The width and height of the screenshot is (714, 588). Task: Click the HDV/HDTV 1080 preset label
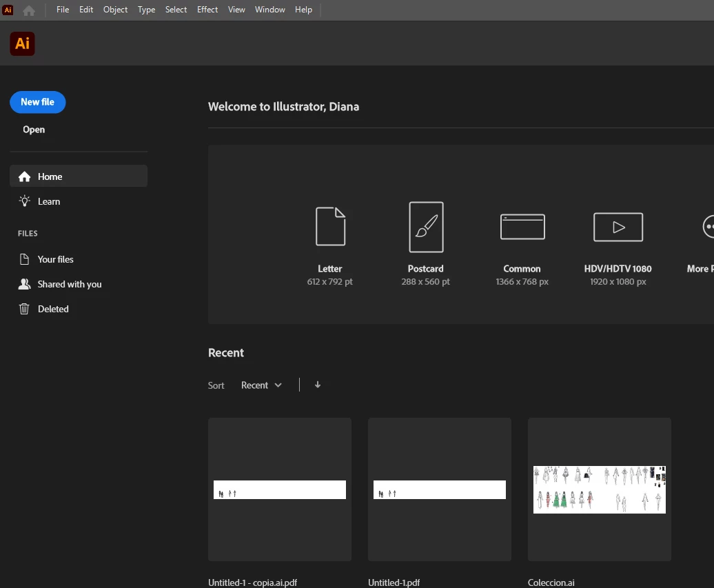coord(618,269)
